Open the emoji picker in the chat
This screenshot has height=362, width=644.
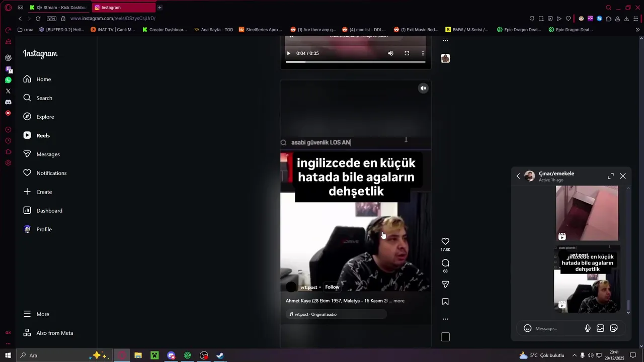tap(527, 328)
